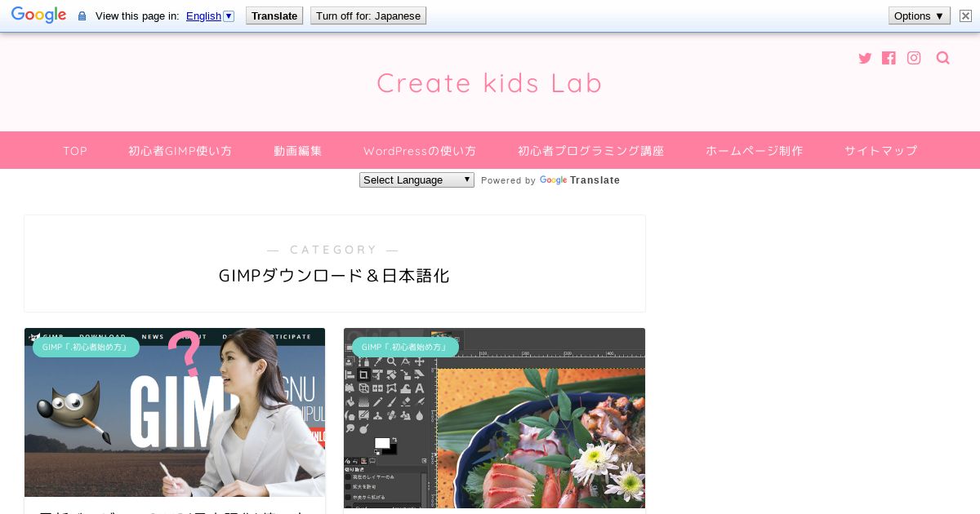Click the English language link
The width and height of the screenshot is (980, 514).
203,16
